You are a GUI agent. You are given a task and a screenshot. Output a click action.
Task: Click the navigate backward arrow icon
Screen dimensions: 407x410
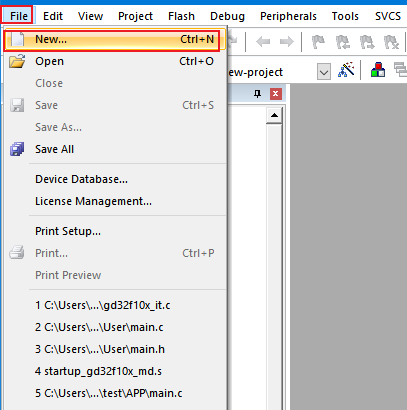point(263,42)
